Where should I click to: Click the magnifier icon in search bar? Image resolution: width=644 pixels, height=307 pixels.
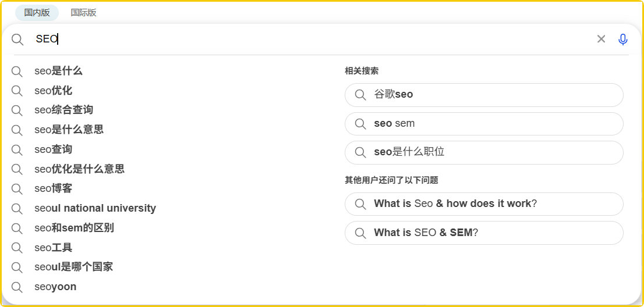click(x=17, y=40)
